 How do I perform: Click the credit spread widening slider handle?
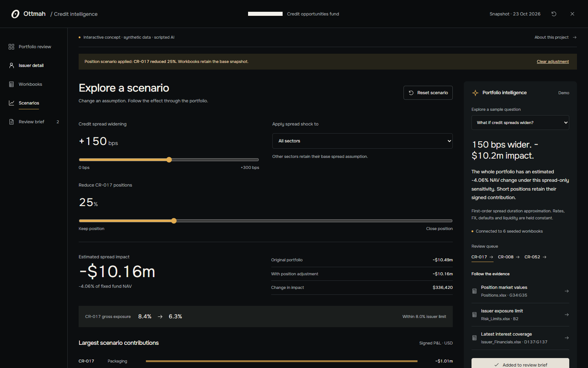[169, 160]
